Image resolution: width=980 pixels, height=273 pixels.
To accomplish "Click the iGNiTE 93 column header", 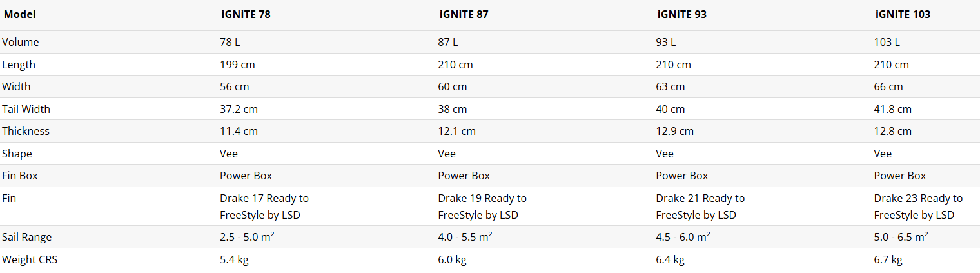I will click(x=681, y=14).
